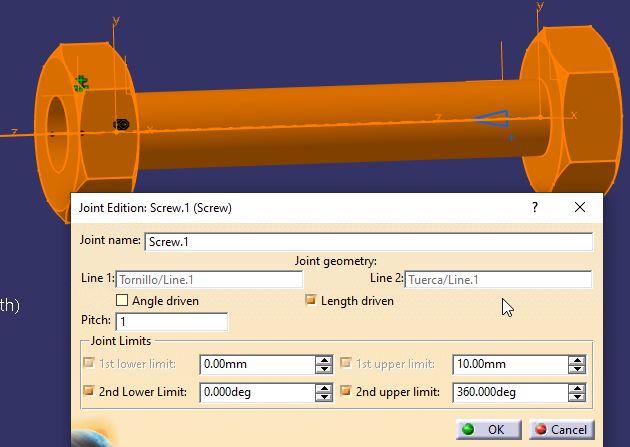This screenshot has height=447, width=630.
Task: Click the Line 2 Tuerca/Line.1 field
Action: coord(498,280)
